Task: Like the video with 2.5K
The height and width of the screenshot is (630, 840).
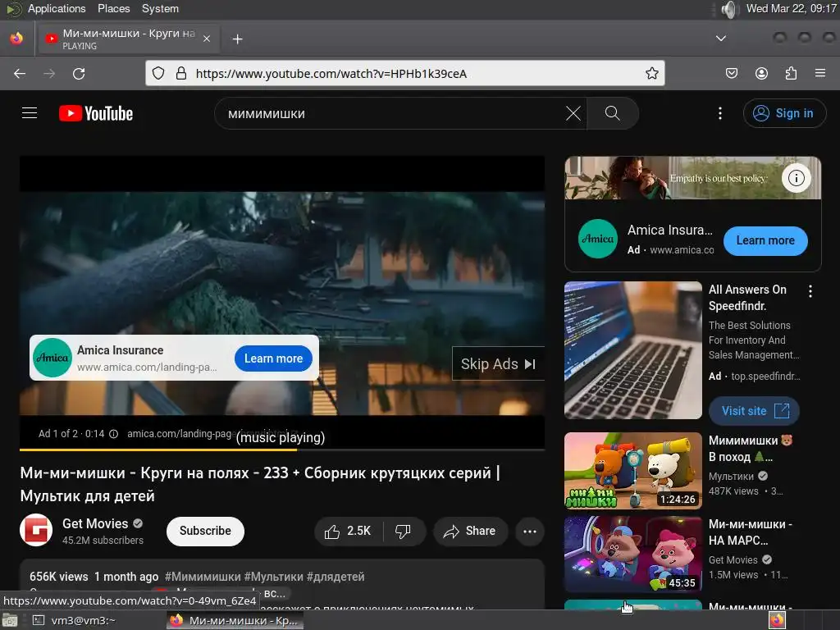Action: point(348,531)
